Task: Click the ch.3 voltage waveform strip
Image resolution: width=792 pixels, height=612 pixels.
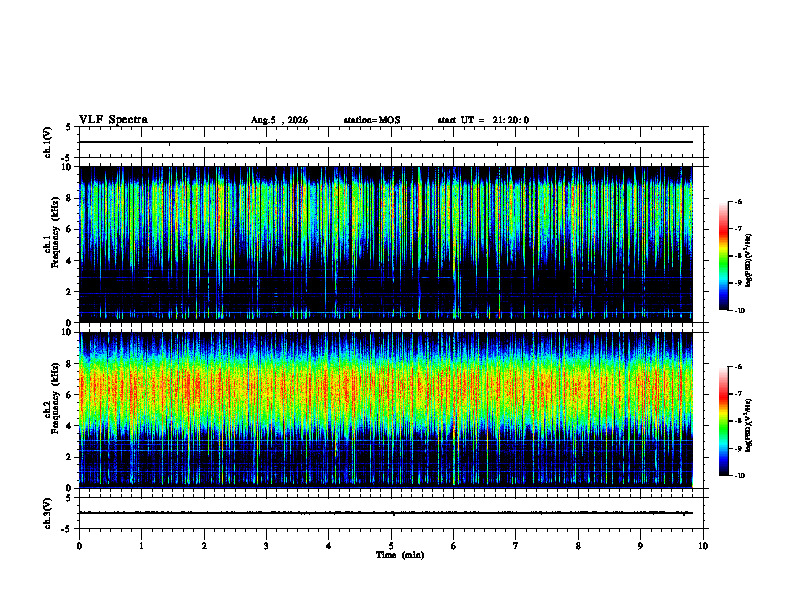Action: click(x=391, y=513)
